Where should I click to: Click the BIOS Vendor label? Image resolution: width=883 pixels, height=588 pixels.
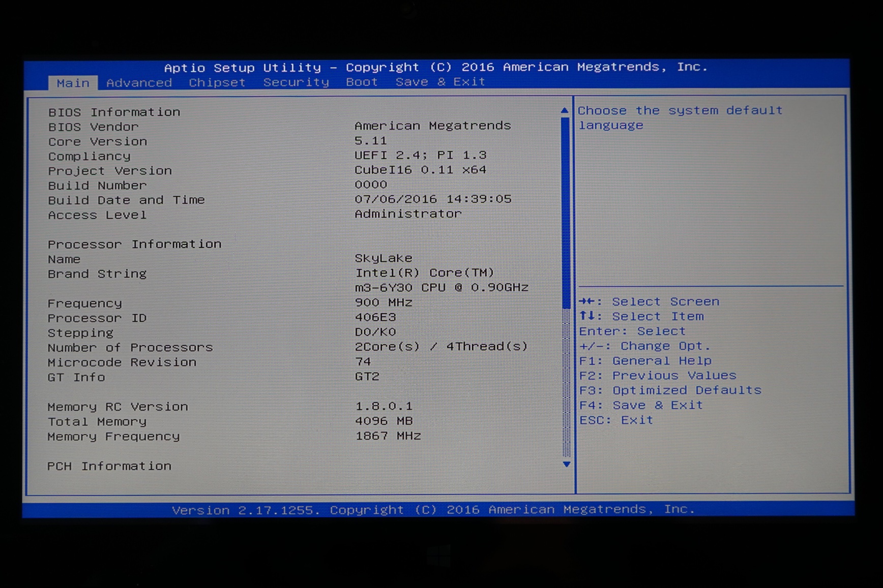point(93,127)
